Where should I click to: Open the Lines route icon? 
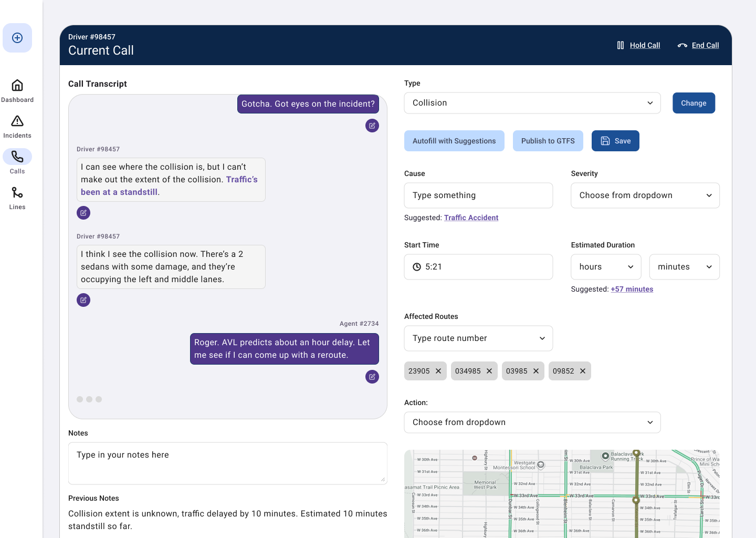click(x=17, y=192)
